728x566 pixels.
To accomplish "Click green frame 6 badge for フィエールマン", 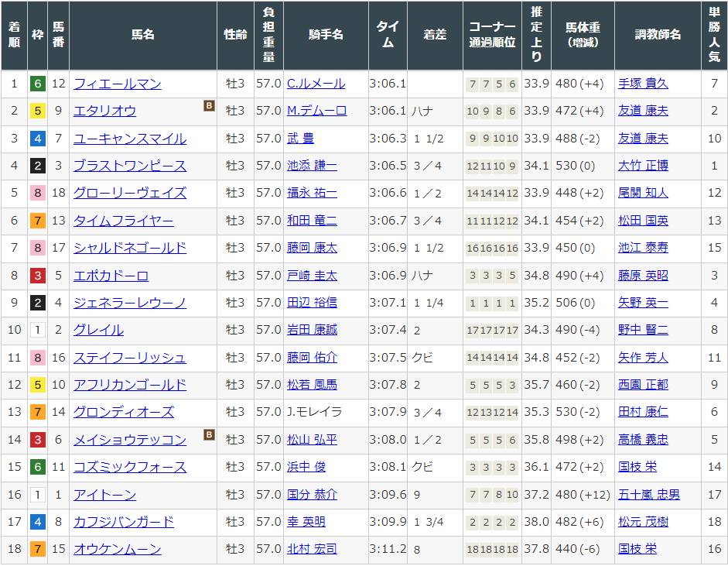I will [x=38, y=84].
